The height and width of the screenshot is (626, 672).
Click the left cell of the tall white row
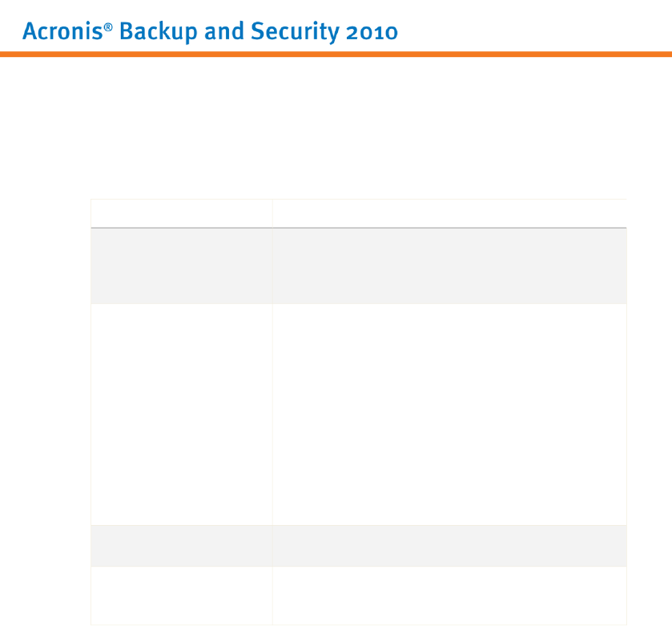coord(181,414)
